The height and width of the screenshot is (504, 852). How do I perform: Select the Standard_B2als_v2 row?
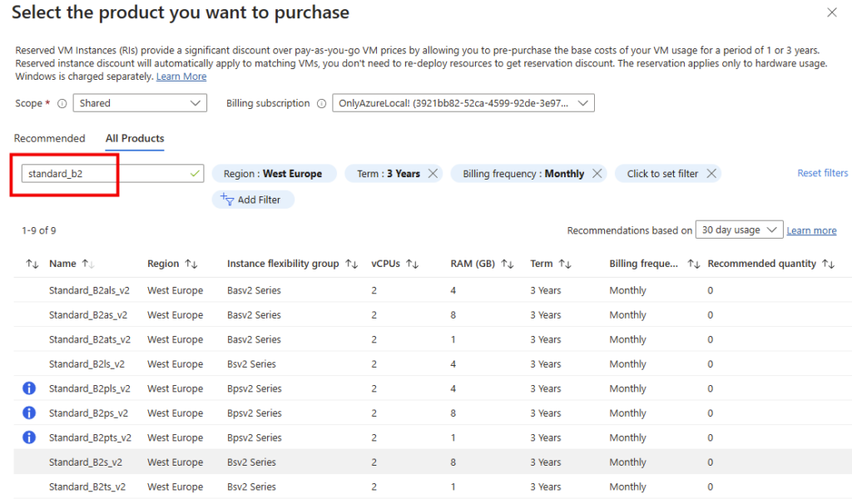point(433,290)
